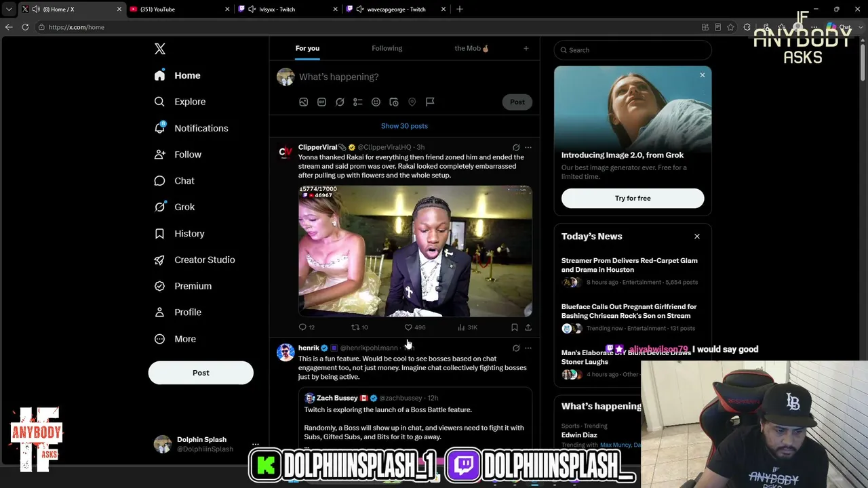Switch to the Mob timeline tab

(472, 48)
